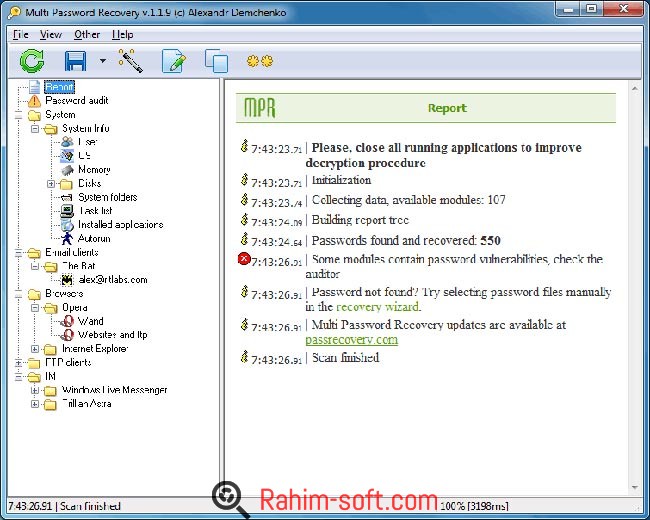Image resolution: width=650 pixels, height=520 pixels.
Task: Click status bar '7:43:26.91 | Scan finished'
Action: tap(65, 506)
